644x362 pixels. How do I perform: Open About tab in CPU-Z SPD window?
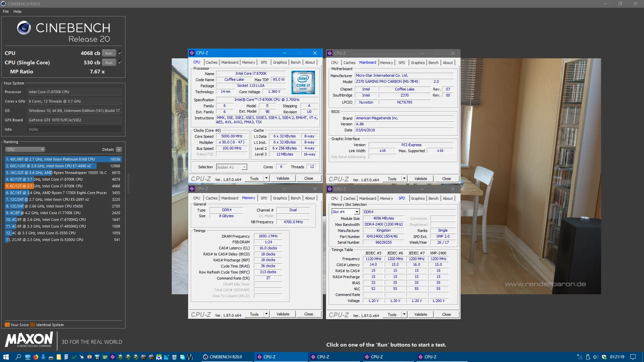pos(448,198)
